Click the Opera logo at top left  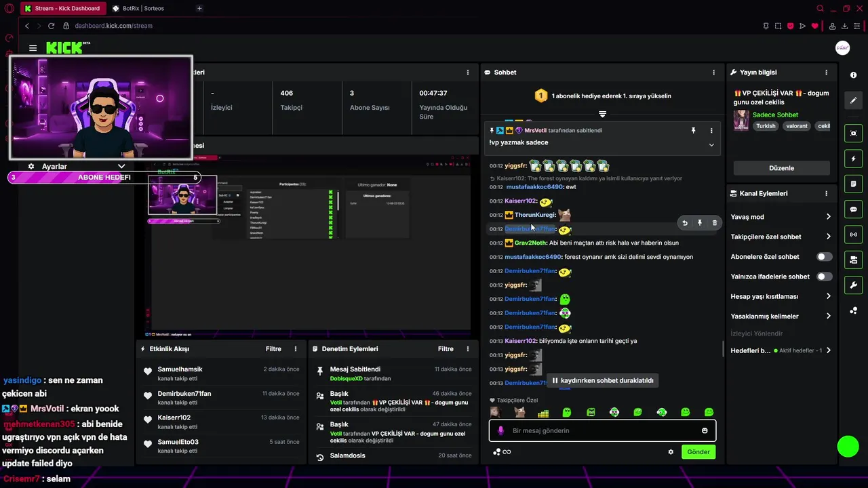pyautogui.click(x=9, y=9)
